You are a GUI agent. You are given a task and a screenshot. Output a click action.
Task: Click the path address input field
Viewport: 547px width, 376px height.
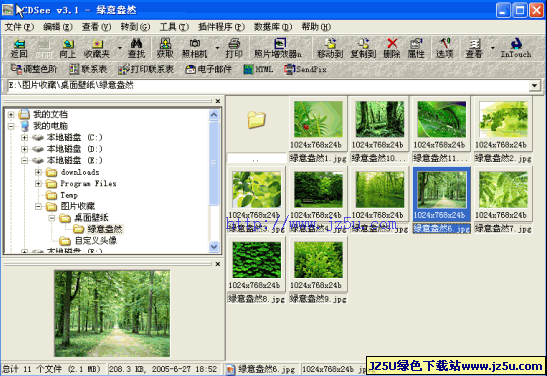[268, 85]
